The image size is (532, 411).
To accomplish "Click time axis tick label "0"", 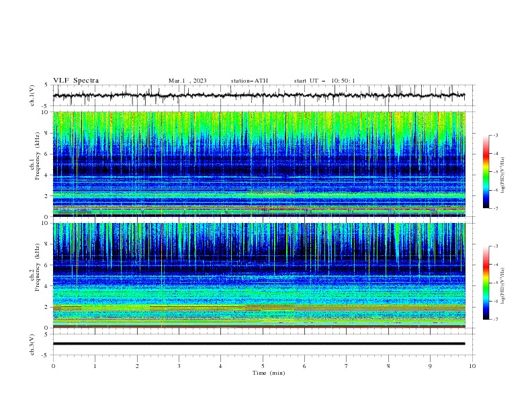I will [53, 366].
